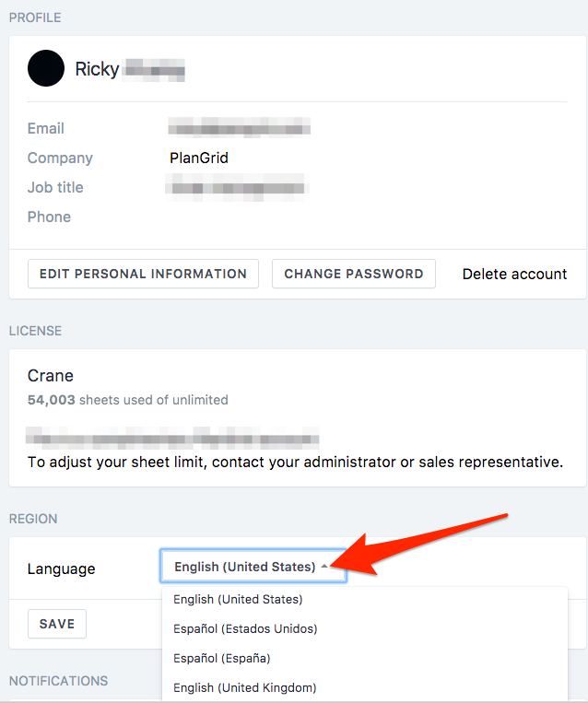Click the Notifications section heading
Viewport: 588px width, 703px height.
(x=58, y=681)
